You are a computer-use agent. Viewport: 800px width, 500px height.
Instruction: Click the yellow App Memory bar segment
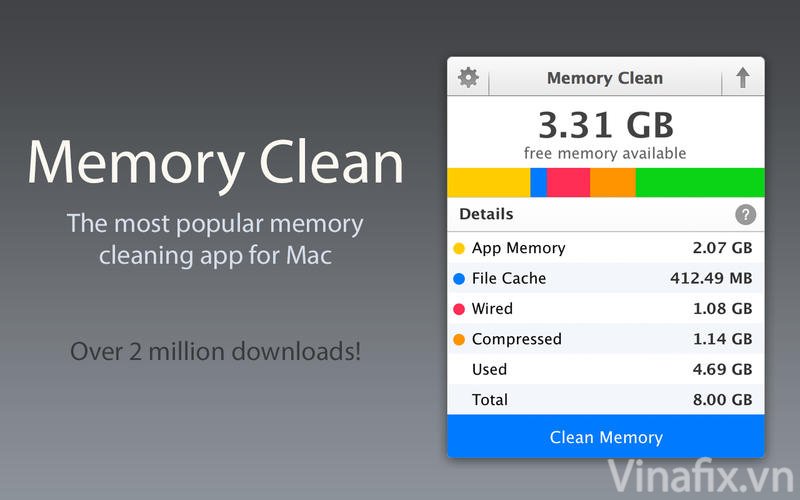click(x=489, y=183)
